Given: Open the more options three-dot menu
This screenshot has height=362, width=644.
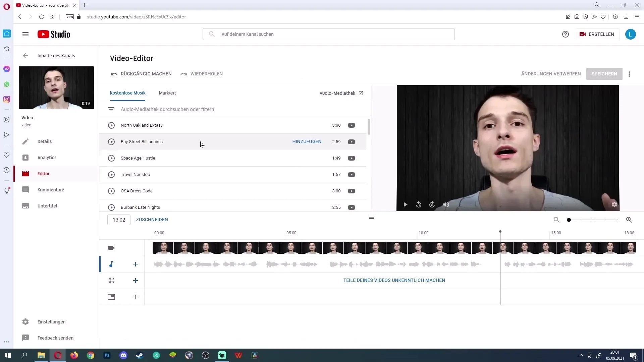Looking at the screenshot, I should click(629, 74).
